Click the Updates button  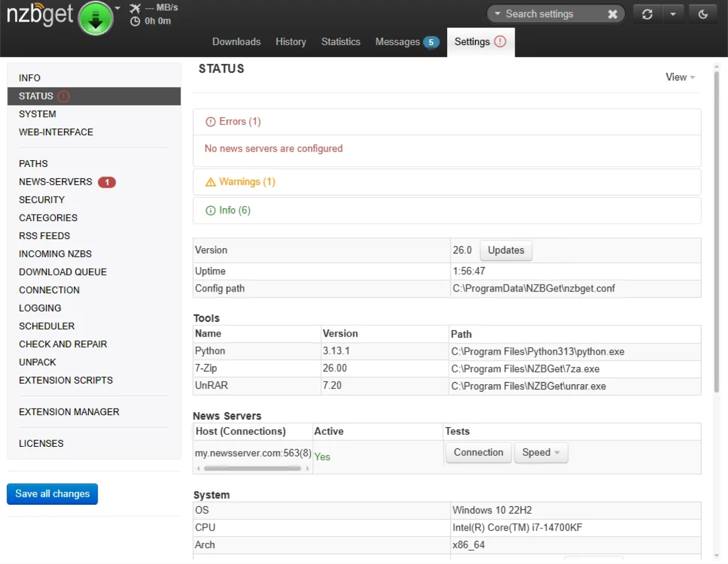tap(505, 250)
